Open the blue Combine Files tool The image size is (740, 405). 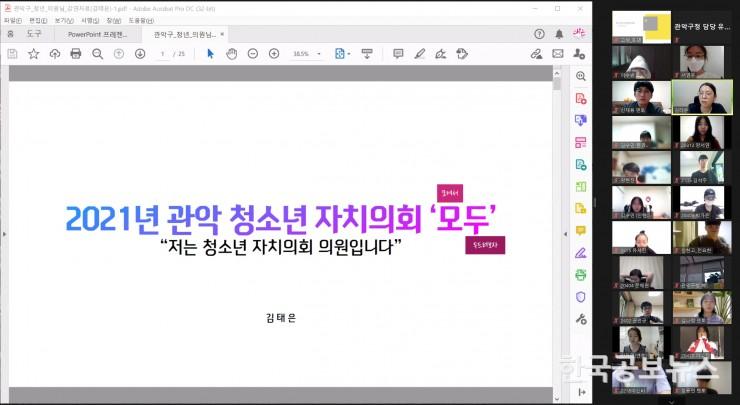click(580, 120)
